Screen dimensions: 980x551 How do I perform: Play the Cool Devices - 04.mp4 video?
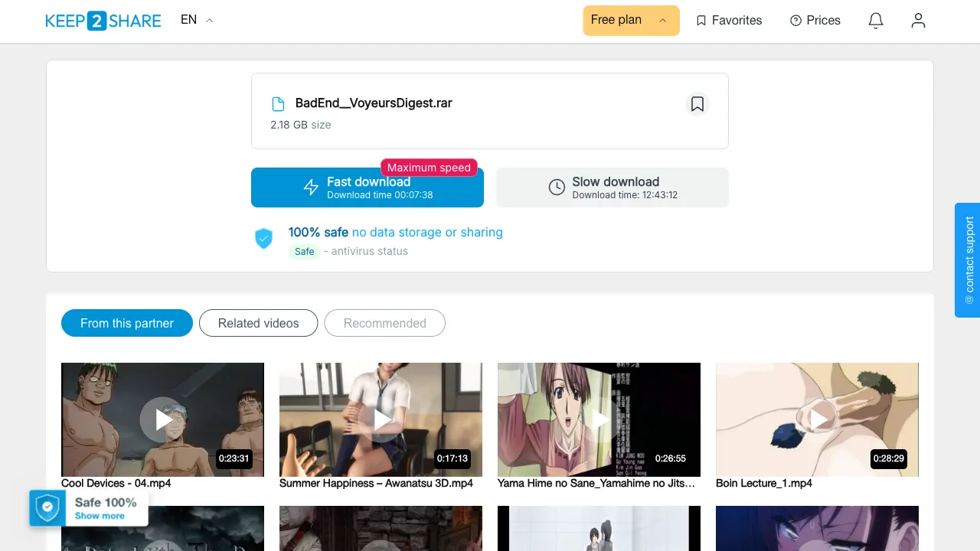162,419
